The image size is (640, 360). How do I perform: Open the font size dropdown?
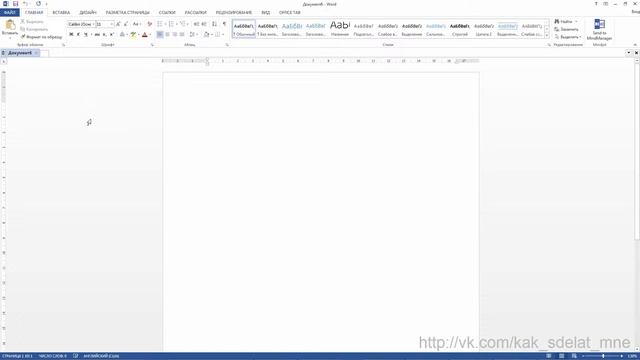tap(112, 24)
